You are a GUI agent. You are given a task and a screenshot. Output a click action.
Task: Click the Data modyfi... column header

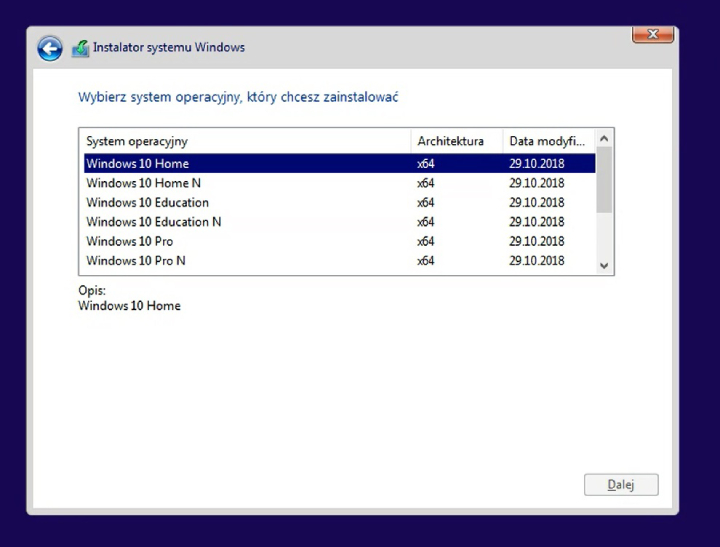point(549,141)
